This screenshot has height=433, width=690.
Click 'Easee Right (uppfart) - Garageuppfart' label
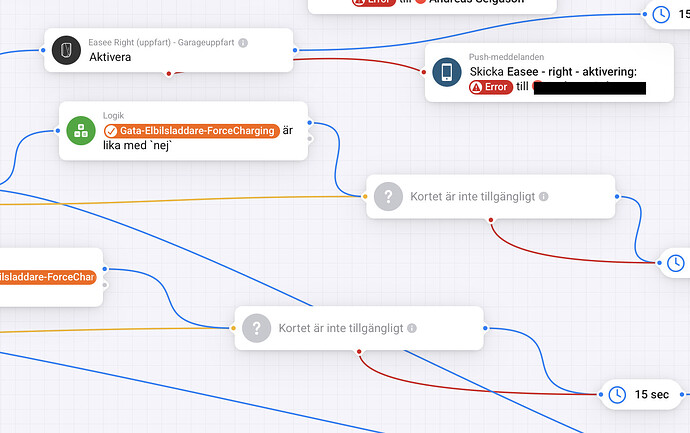tap(161, 42)
